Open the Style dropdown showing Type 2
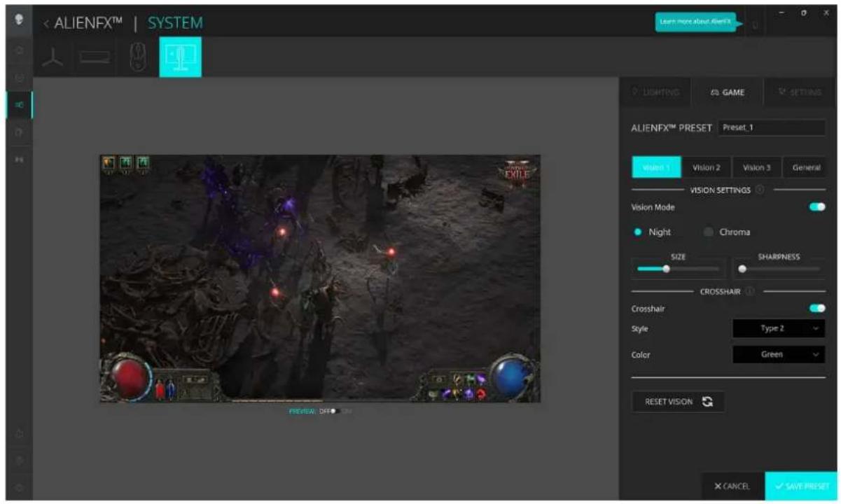Screen dimensions: 841x504 click(x=779, y=329)
